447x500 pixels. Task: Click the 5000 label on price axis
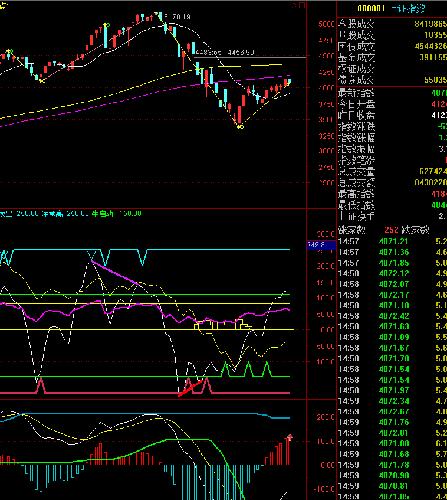[x=326, y=24]
